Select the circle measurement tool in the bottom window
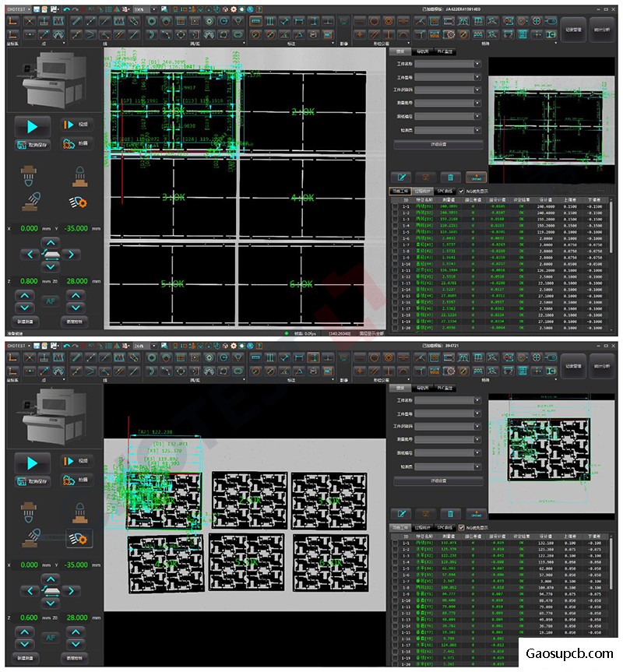 [x=152, y=357]
